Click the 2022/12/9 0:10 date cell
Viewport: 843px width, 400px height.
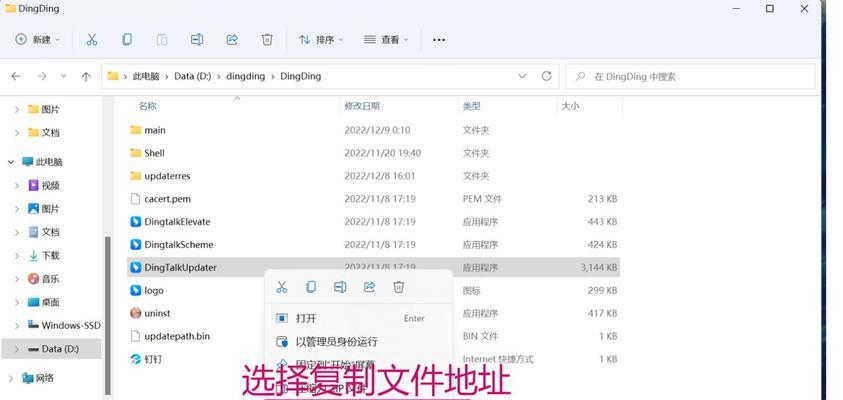click(377, 130)
